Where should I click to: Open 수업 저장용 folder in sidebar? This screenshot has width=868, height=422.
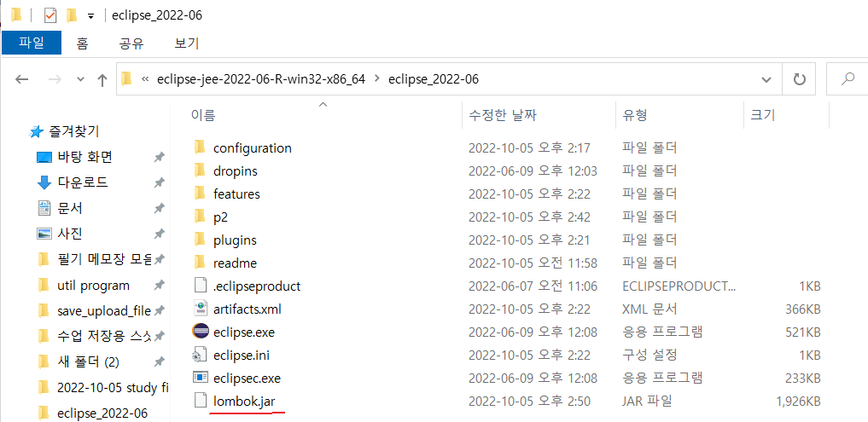[x=104, y=336]
